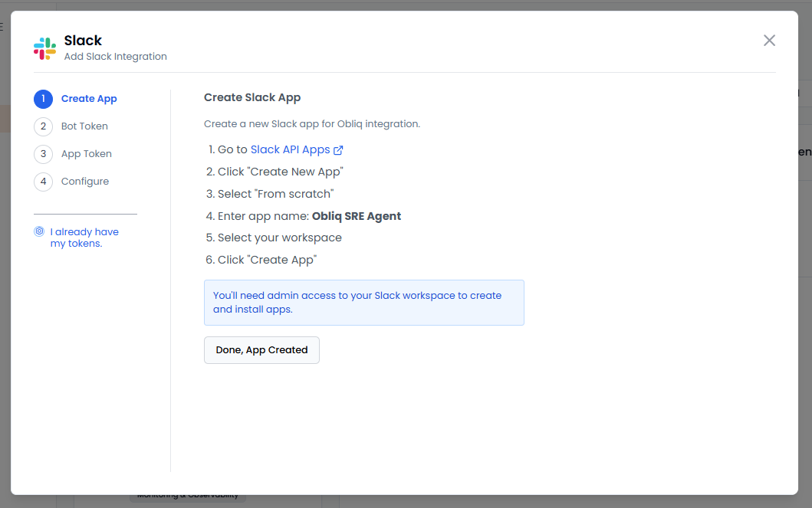Go to the Create App step label
The width and height of the screenshot is (812, 508).
tap(89, 99)
